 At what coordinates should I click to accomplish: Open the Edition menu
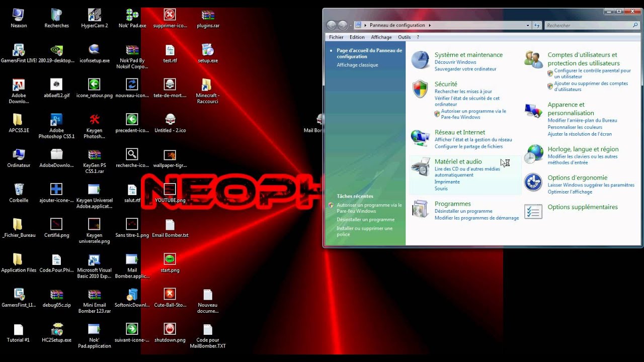pos(357,37)
